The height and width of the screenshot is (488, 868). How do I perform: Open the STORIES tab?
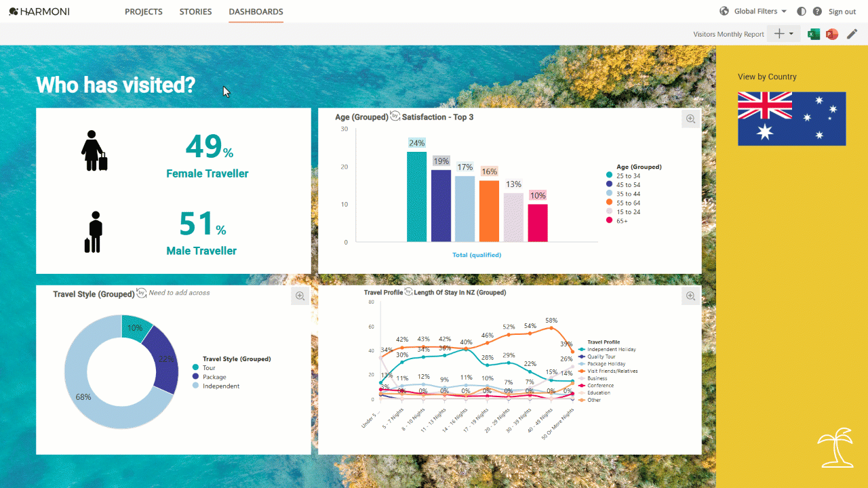[x=195, y=12]
